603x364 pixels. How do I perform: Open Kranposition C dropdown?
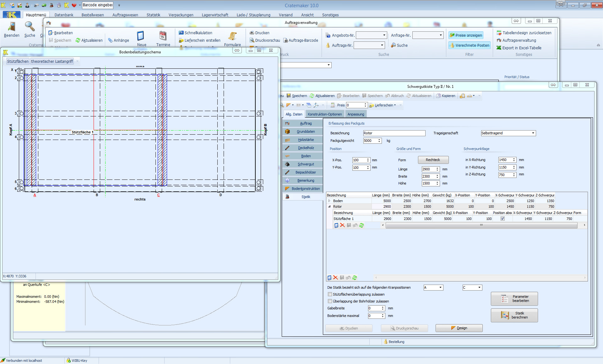point(479,287)
